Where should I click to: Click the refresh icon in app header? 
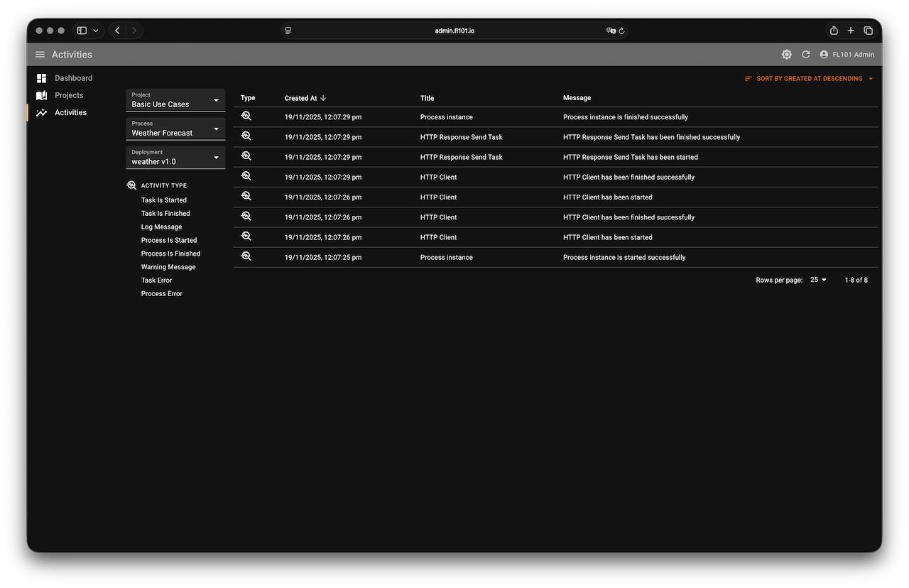(805, 55)
